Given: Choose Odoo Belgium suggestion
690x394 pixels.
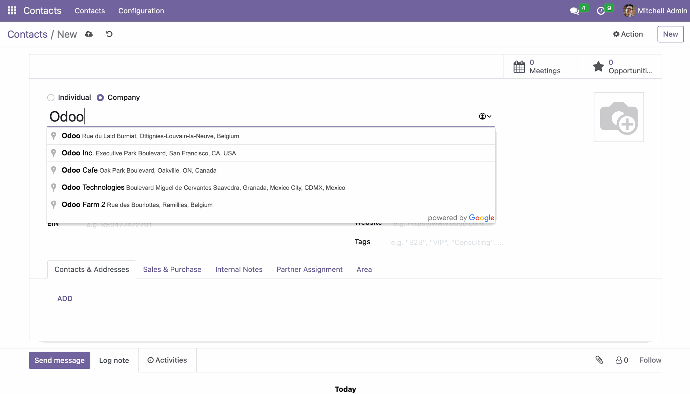Looking at the screenshot, I should pos(271,136).
